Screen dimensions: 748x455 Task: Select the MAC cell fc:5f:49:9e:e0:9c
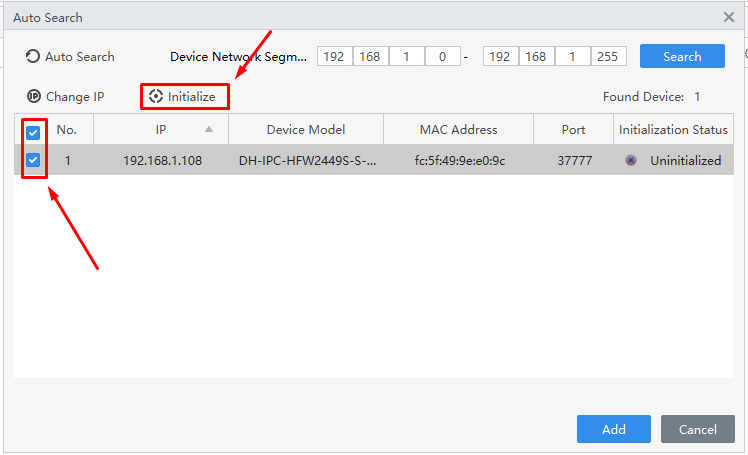tap(460, 160)
